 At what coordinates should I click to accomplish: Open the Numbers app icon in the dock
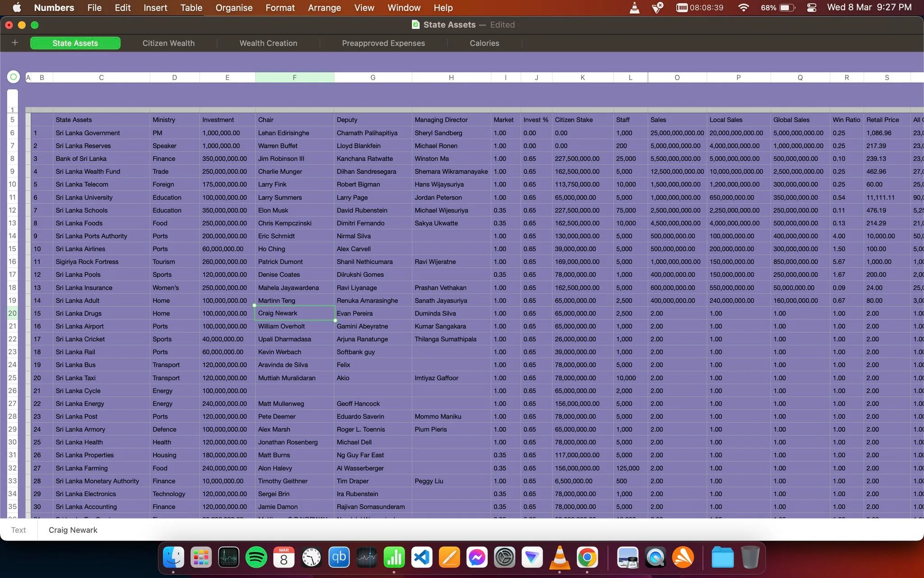394,558
